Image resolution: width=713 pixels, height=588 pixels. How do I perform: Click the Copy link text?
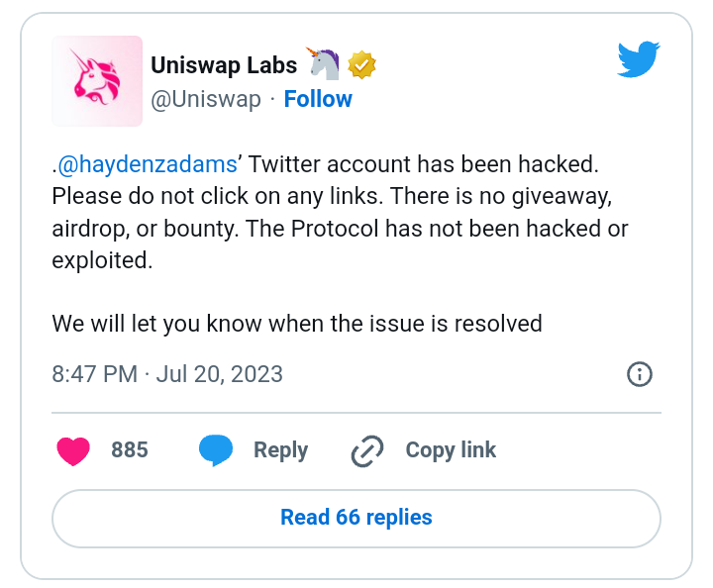point(451,450)
